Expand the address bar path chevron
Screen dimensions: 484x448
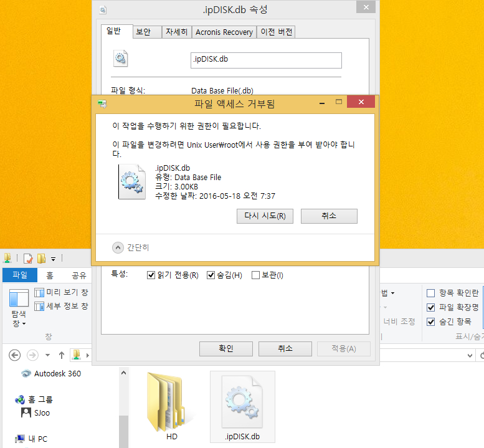tap(88, 355)
